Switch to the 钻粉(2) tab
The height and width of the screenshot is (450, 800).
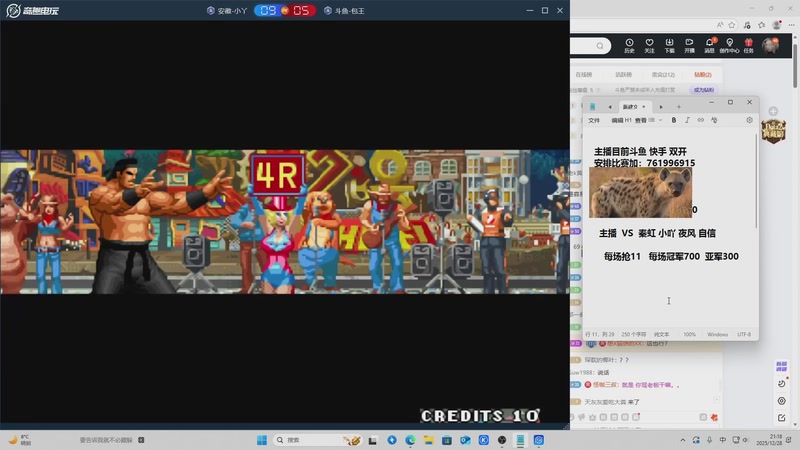click(x=703, y=74)
